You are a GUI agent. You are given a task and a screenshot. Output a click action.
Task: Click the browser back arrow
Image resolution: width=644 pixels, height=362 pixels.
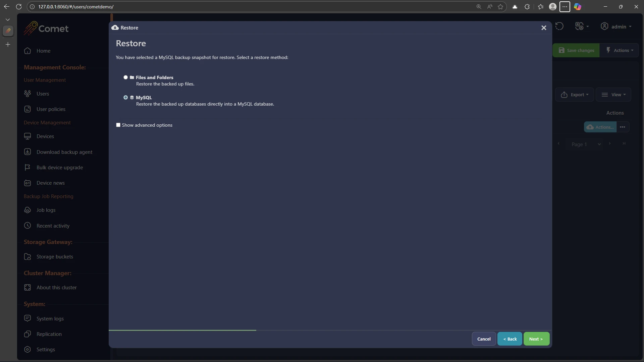click(6, 7)
